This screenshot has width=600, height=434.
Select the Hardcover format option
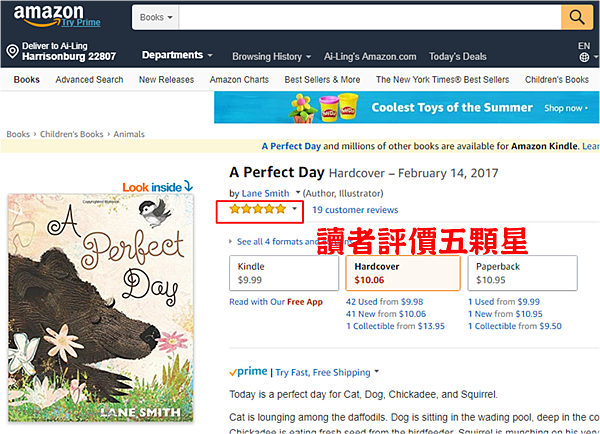click(x=403, y=273)
